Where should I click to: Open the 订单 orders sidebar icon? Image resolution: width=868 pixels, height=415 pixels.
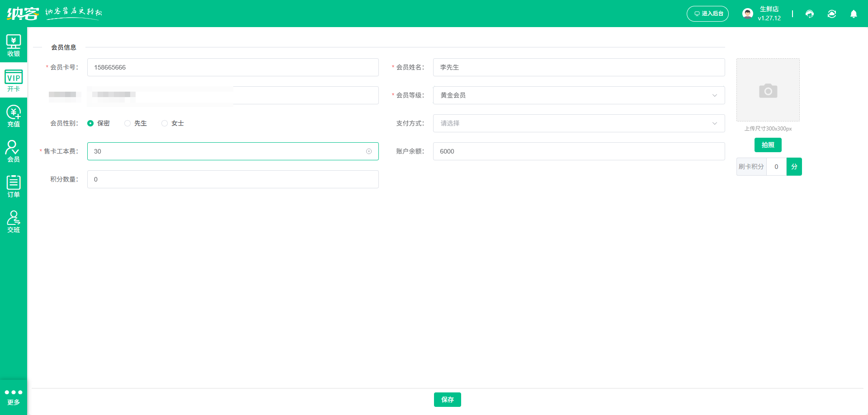coord(14,187)
